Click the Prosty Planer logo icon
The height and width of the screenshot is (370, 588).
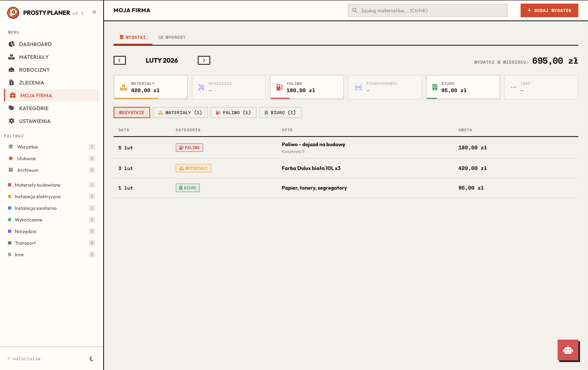13,13
